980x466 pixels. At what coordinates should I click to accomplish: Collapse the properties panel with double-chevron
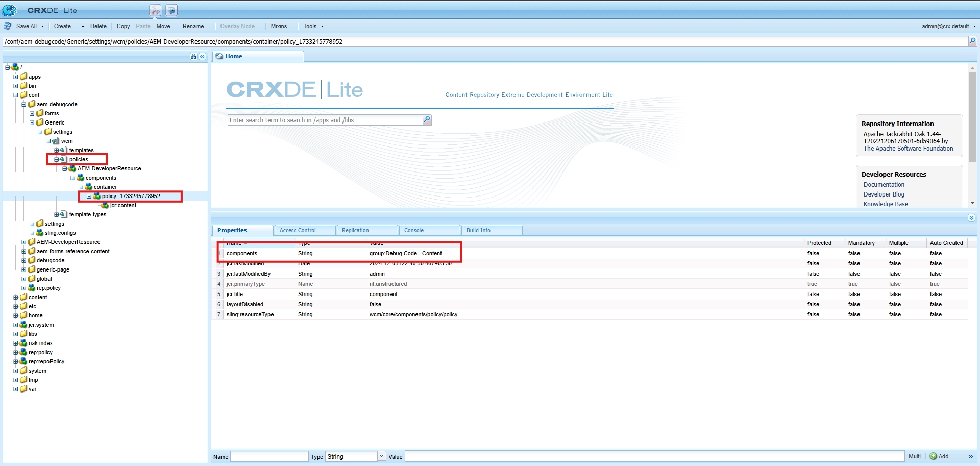[x=971, y=218]
